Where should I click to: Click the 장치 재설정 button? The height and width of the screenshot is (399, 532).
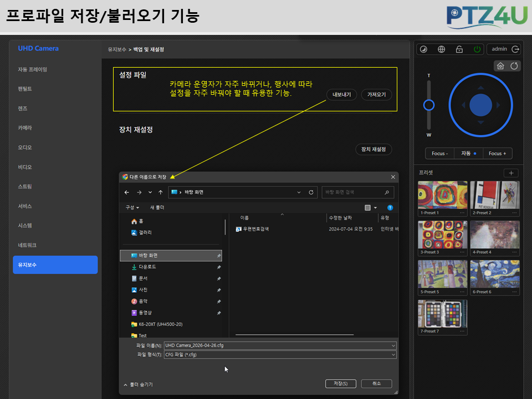tap(374, 149)
